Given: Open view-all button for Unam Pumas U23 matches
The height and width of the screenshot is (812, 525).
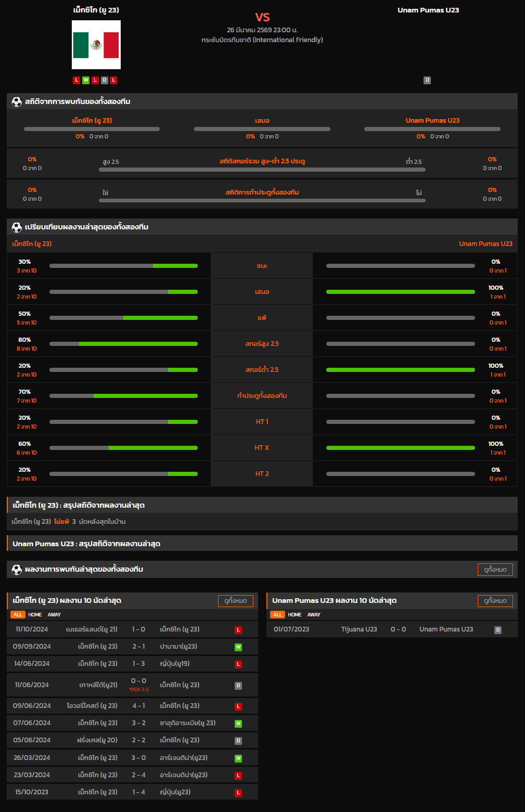Looking at the screenshot, I should 495,601.
